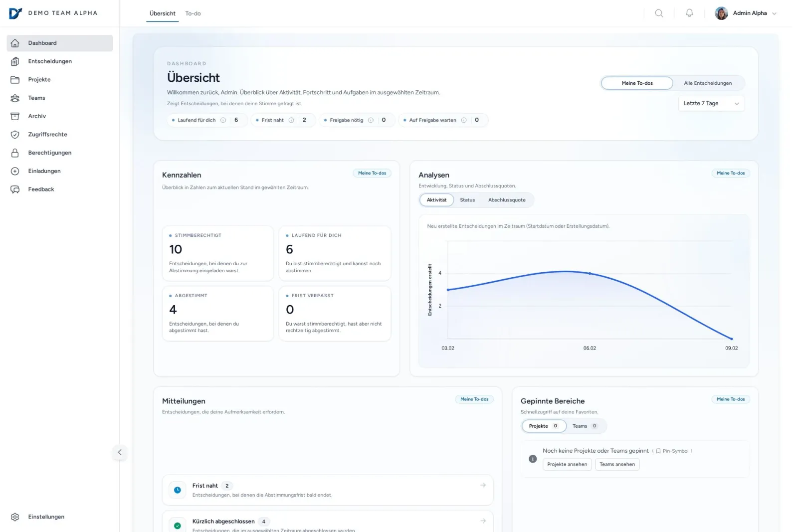
Task: Click the search magnifier in the top bar
Action: [659, 13]
